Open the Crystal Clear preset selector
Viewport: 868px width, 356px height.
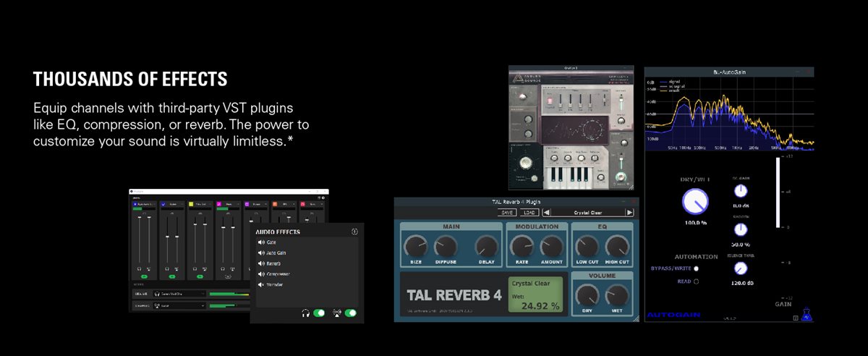coord(588,212)
